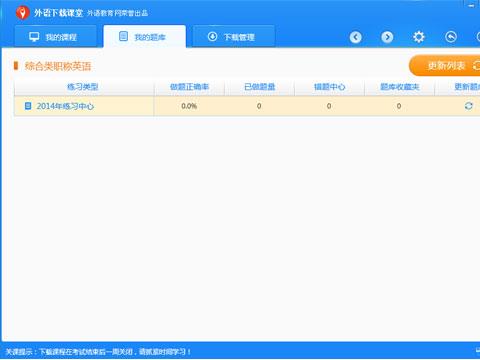Open the 2014年练习中心 entry

click(65, 106)
